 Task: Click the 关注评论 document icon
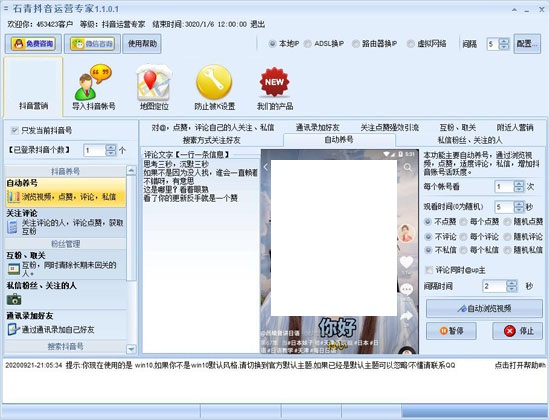click(13, 227)
